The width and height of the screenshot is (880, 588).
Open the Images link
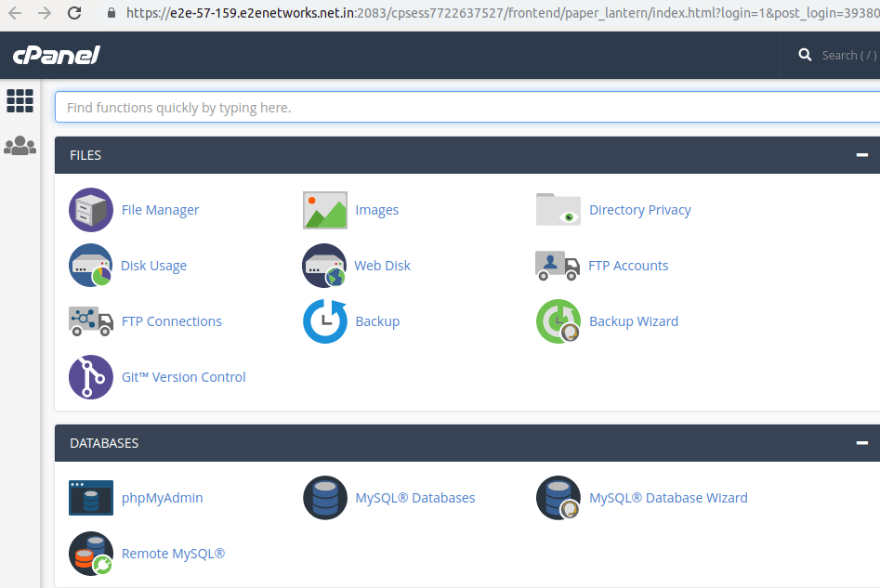(376, 210)
